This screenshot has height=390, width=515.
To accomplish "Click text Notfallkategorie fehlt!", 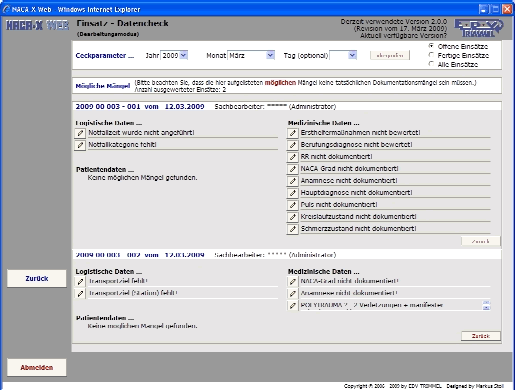I will 122,145.
